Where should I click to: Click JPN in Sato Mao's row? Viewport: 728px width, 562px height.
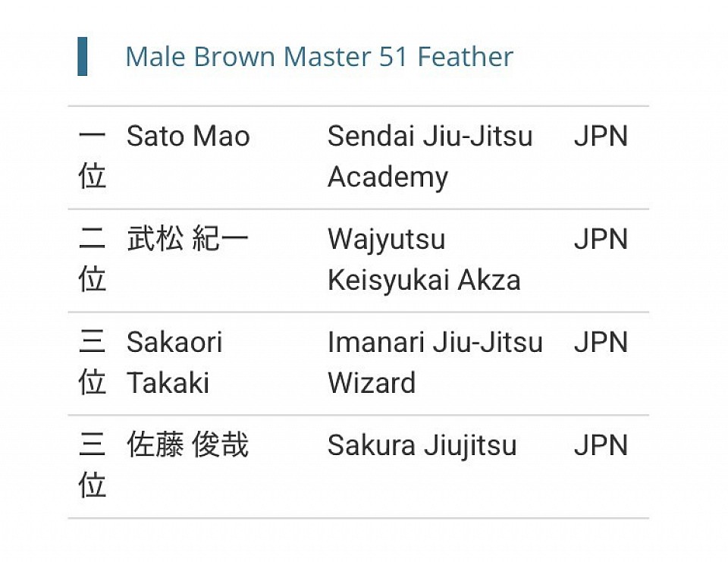pyautogui.click(x=601, y=137)
